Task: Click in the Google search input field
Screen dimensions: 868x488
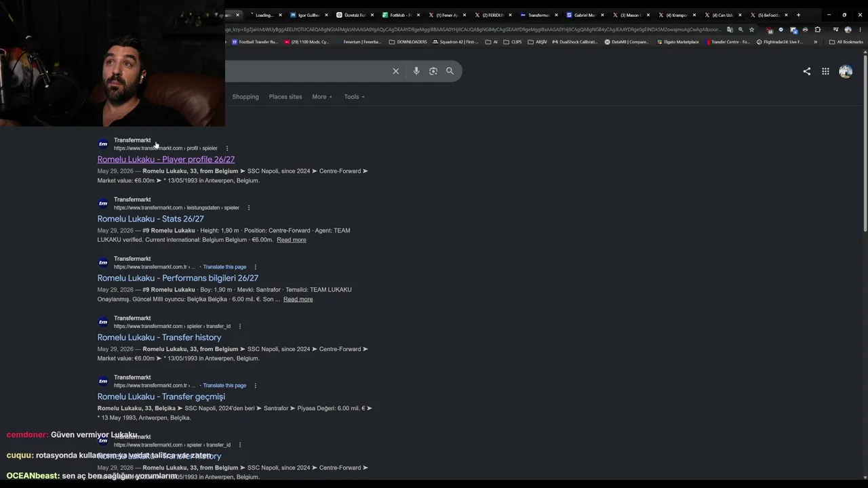Action: pos(305,71)
